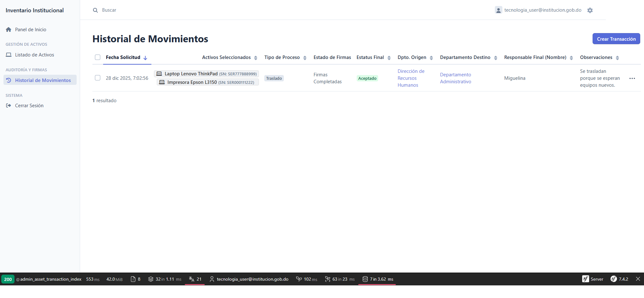Open admin_asset_transaction_index route in toolbar
Viewport: 644px width, 298px height.
(49, 279)
